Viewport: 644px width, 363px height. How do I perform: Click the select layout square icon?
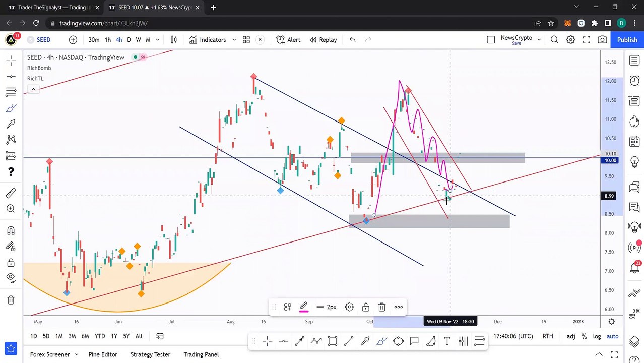(x=491, y=40)
